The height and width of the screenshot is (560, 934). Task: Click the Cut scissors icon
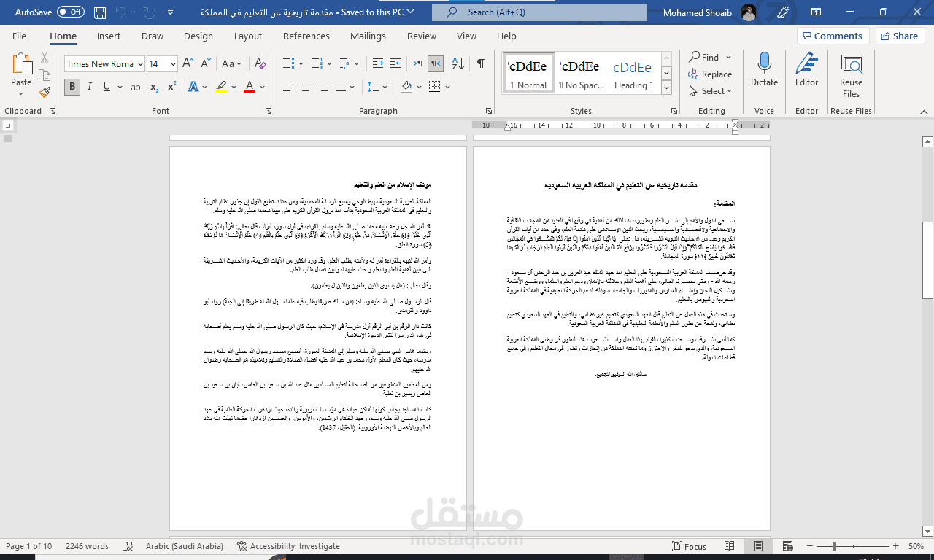(45, 58)
